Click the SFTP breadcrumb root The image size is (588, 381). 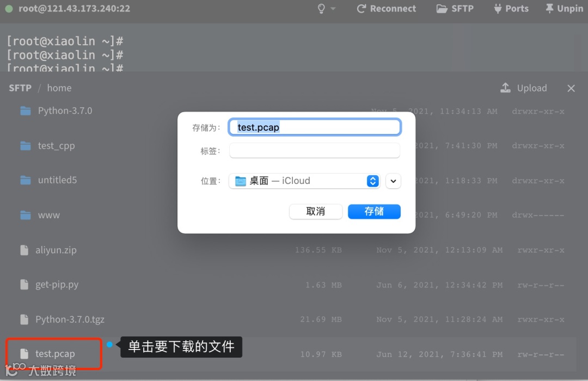click(20, 88)
